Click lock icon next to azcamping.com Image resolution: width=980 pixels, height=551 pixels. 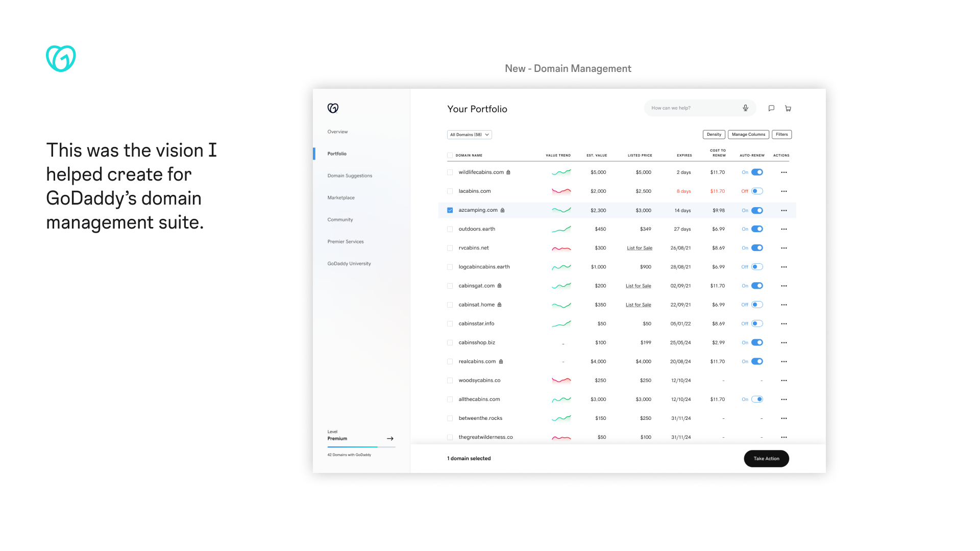coord(503,210)
